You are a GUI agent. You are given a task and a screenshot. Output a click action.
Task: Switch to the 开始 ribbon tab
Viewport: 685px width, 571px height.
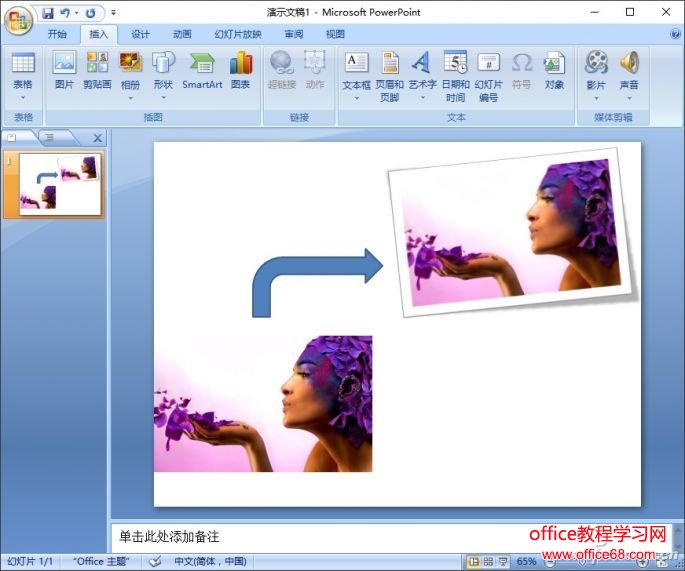coord(57,34)
